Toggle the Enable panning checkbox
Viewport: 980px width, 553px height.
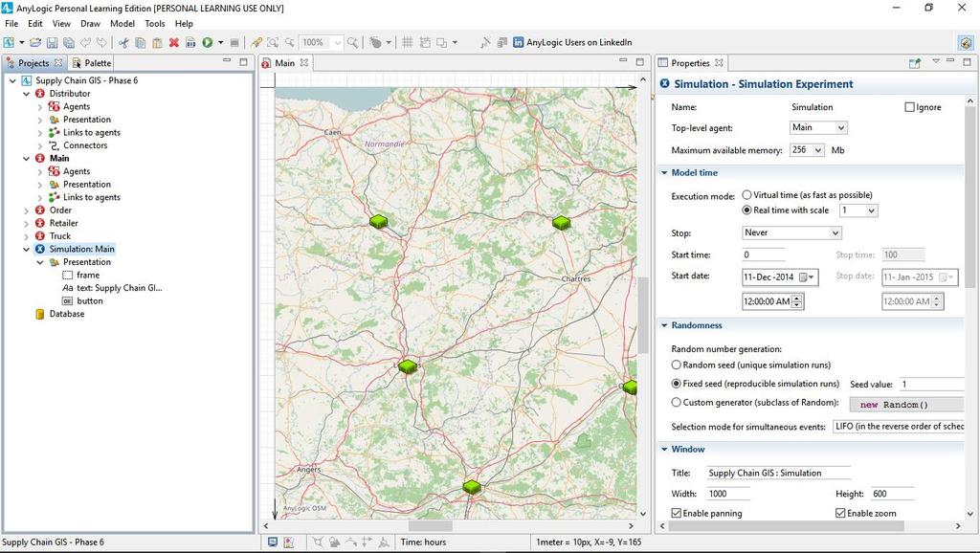point(676,513)
